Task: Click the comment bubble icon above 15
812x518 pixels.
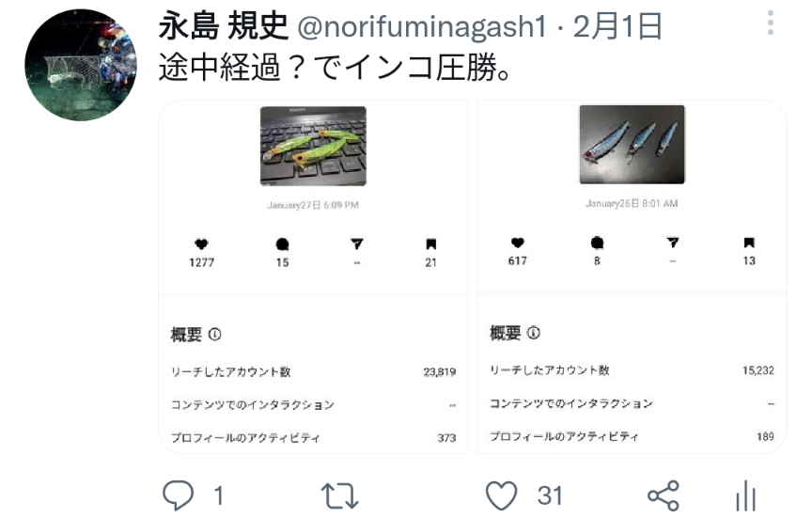Action: click(x=282, y=244)
